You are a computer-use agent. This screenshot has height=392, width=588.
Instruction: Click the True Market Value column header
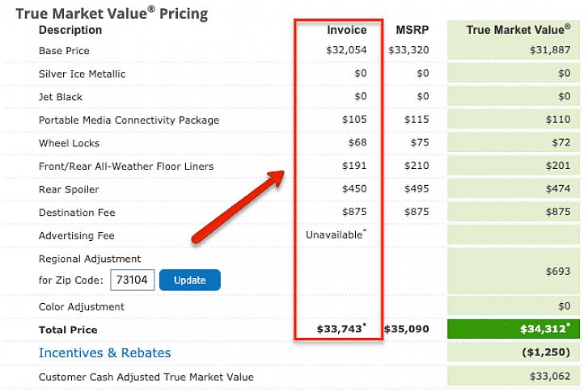(x=518, y=30)
